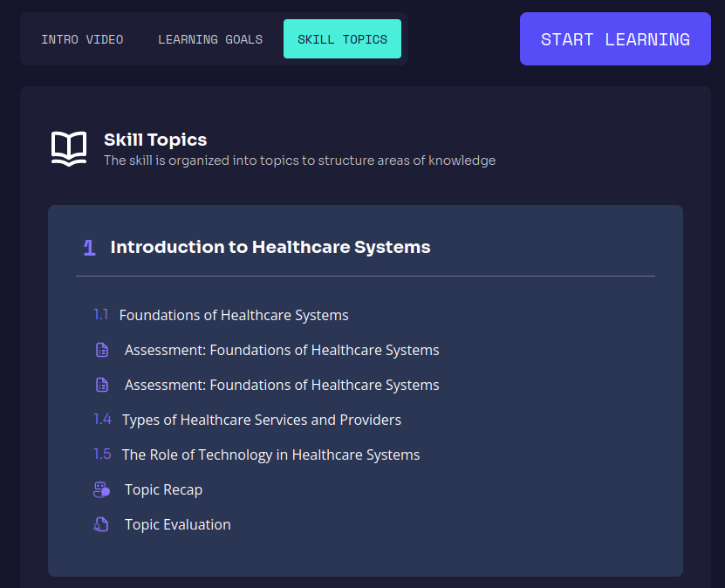Open the Foundations of Healthcare Systems lesson
The image size is (725, 588).
click(x=234, y=316)
